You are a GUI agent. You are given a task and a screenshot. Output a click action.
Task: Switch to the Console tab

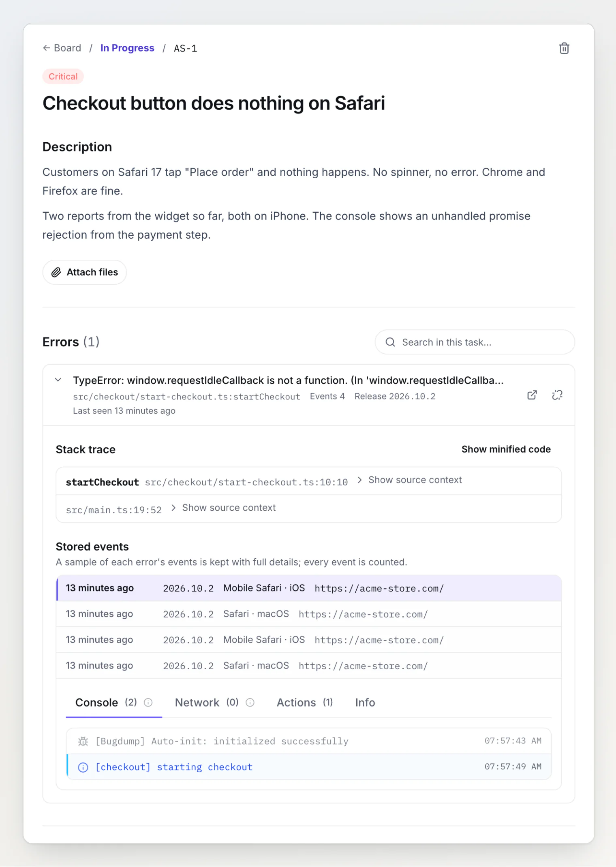(x=114, y=703)
